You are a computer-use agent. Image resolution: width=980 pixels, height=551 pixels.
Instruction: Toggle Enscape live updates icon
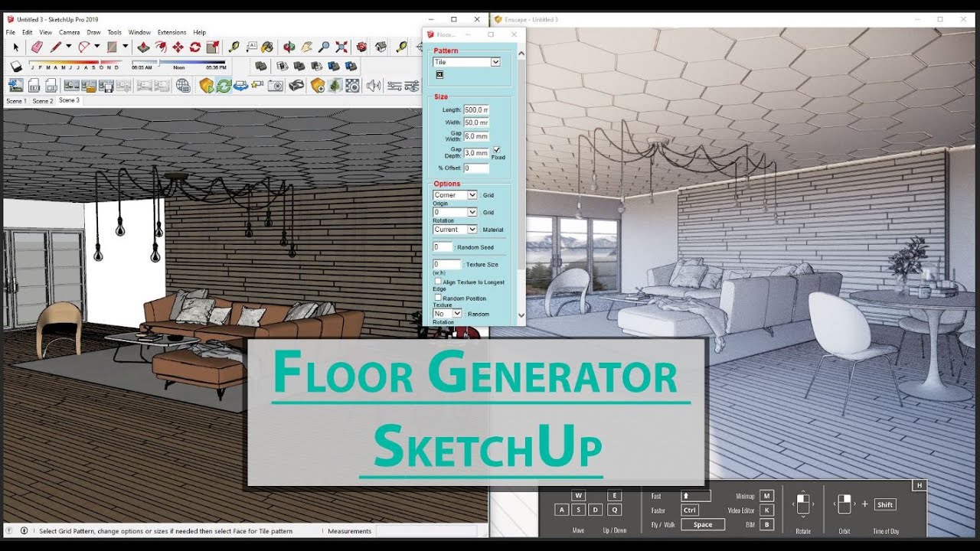224,86
